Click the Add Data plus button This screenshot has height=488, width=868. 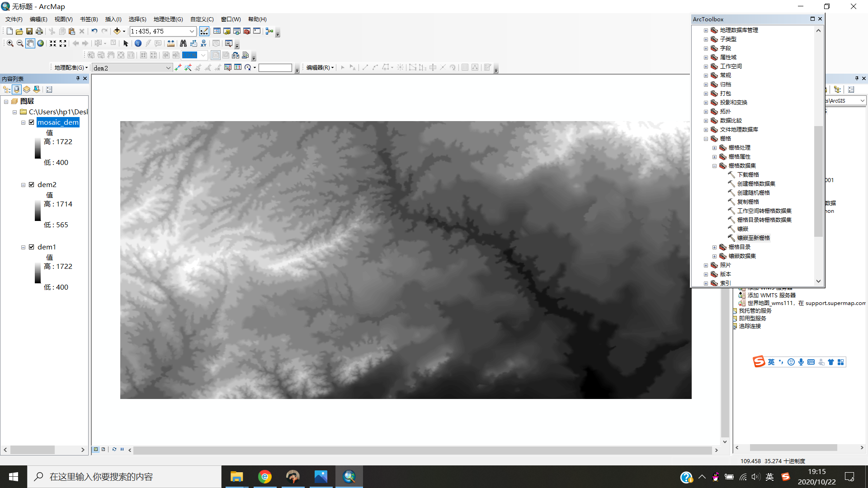pyautogui.click(x=117, y=31)
